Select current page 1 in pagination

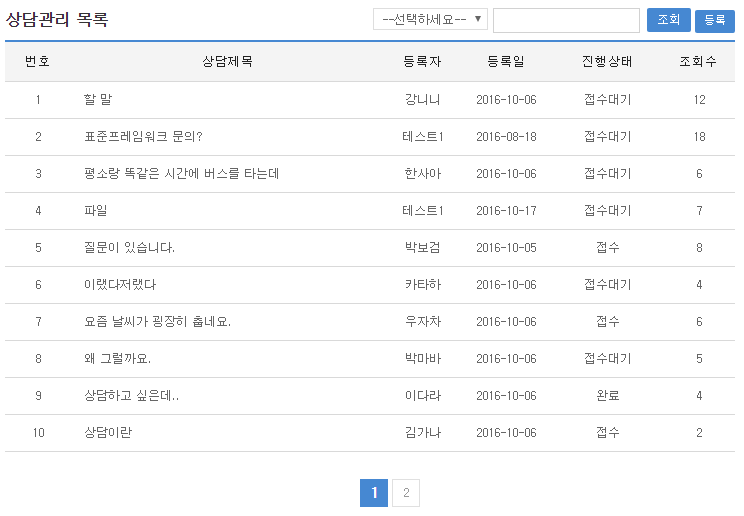373,493
